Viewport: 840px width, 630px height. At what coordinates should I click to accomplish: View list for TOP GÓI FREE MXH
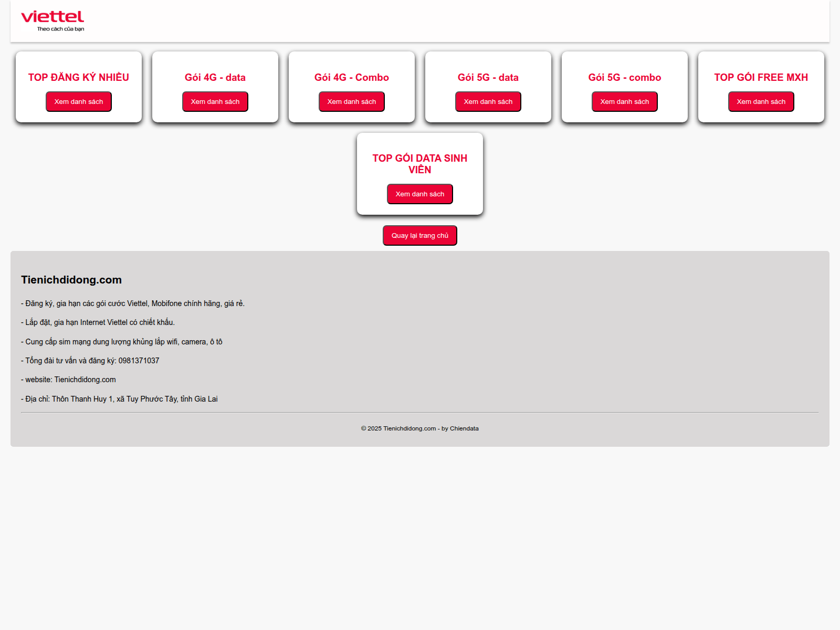761,102
